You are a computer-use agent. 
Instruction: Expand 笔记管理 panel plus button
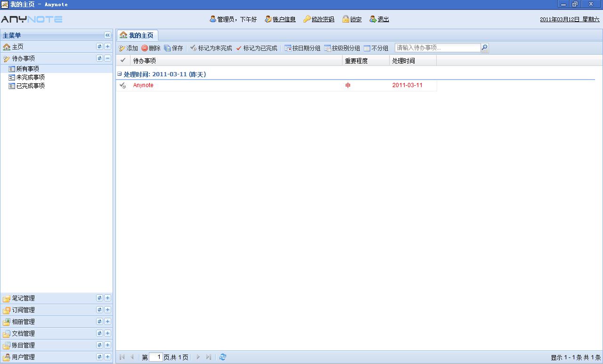(107, 298)
